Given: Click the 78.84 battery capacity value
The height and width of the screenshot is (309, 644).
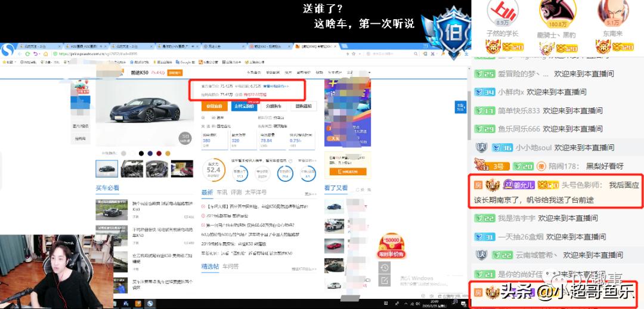Looking at the screenshot, I should [267, 141].
